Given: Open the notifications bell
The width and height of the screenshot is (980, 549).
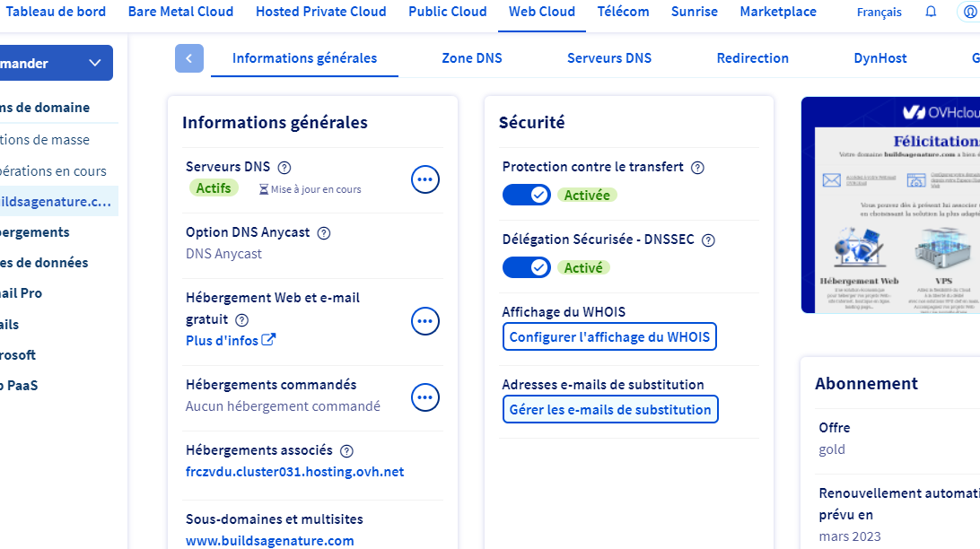Looking at the screenshot, I should 931,12.
